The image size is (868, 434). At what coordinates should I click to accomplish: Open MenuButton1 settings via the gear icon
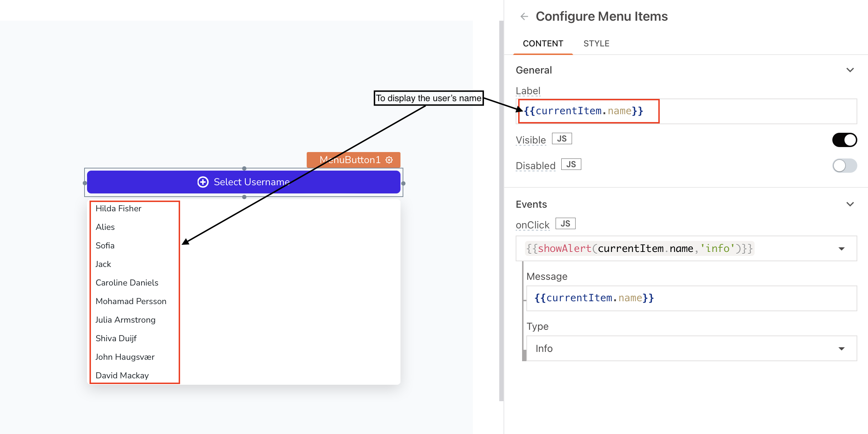tap(389, 160)
